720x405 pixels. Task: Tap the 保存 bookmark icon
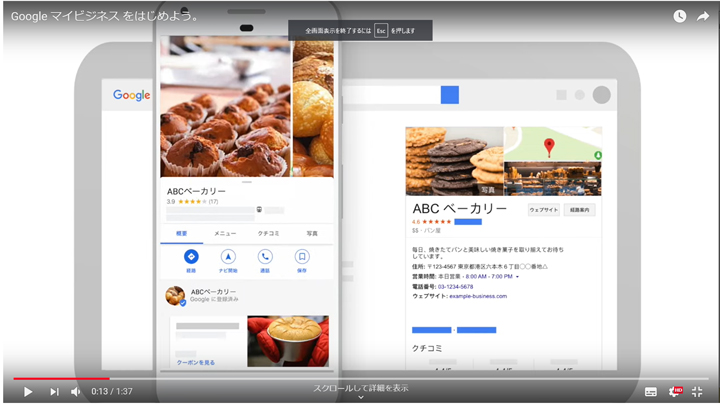(x=302, y=257)
